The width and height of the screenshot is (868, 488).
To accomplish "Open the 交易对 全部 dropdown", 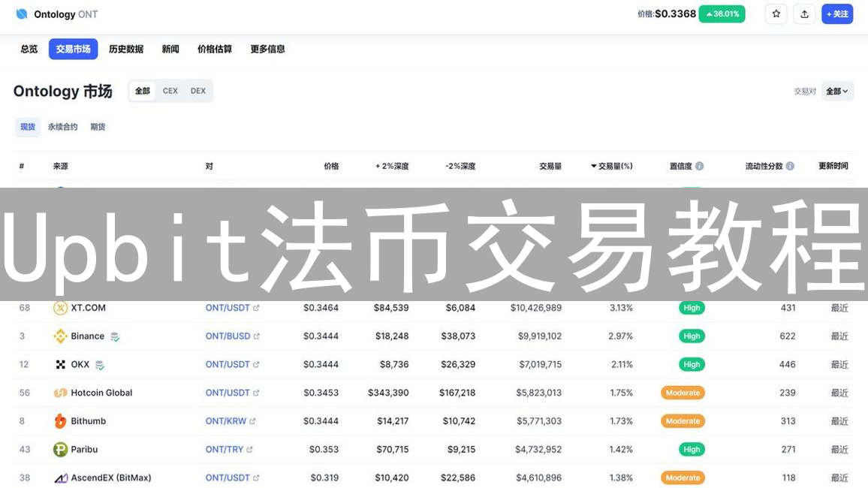I will point(837,92).
